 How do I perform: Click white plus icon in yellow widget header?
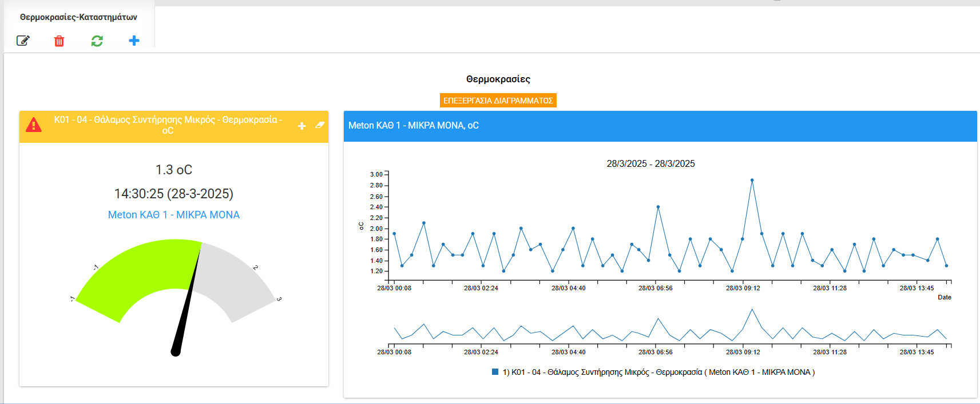coord(302,126)
